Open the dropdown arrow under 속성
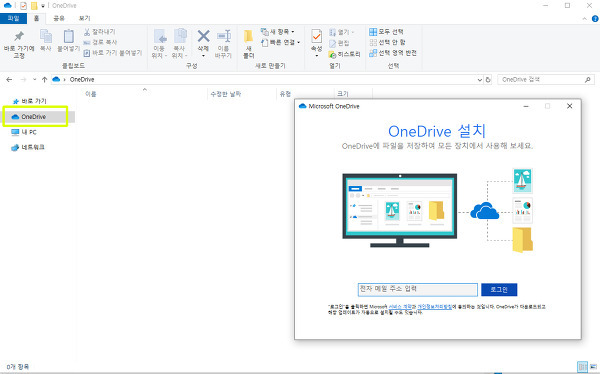 pyautogui.click(x=316, y=56)
